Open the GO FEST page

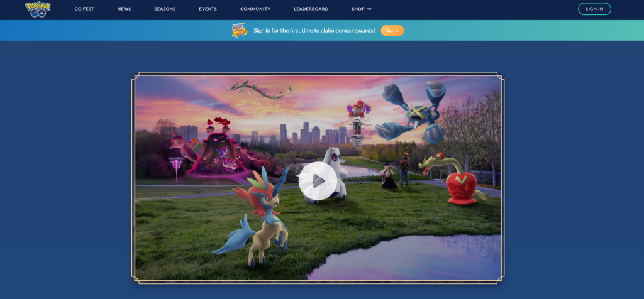click(x=84, y=9)
